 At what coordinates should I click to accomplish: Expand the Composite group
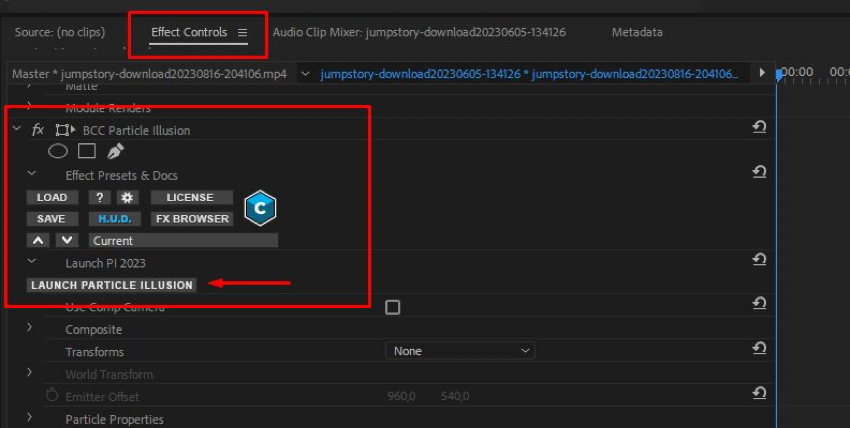(x=29, y=328)
